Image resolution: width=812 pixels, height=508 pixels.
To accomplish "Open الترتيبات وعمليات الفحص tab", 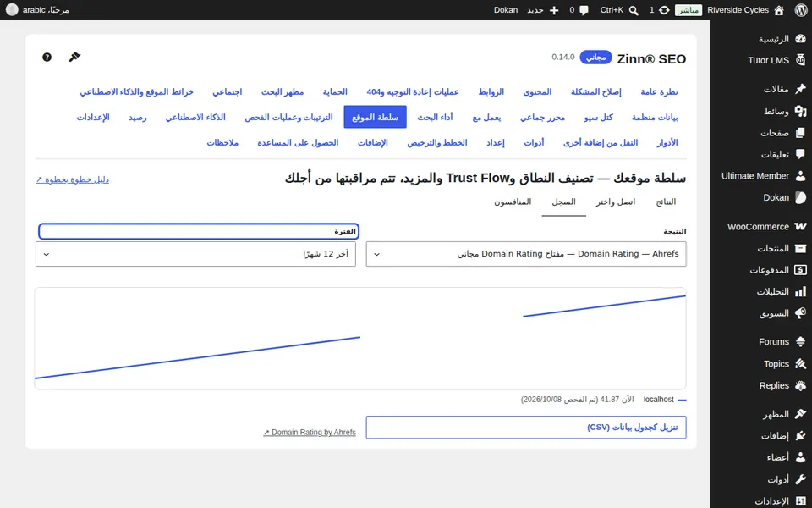I will coord(289,117).
